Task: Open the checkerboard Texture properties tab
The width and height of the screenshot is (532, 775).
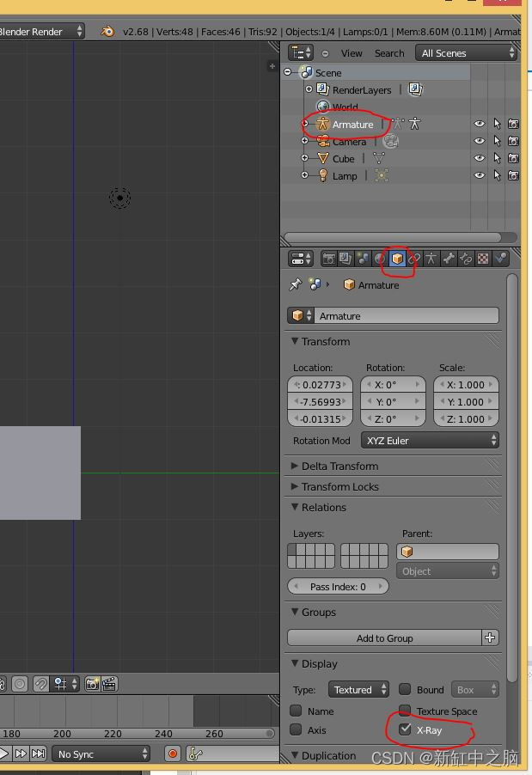Action: (x=483, y=259)
